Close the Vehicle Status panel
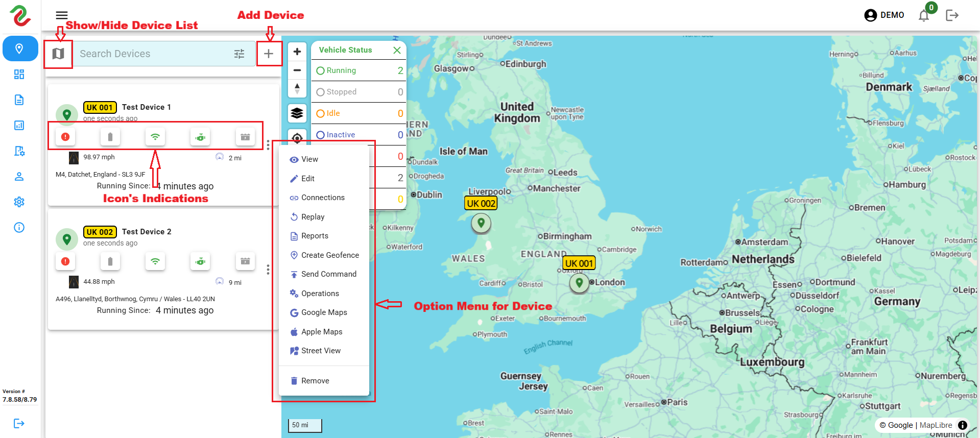 [x=397, y=50]
